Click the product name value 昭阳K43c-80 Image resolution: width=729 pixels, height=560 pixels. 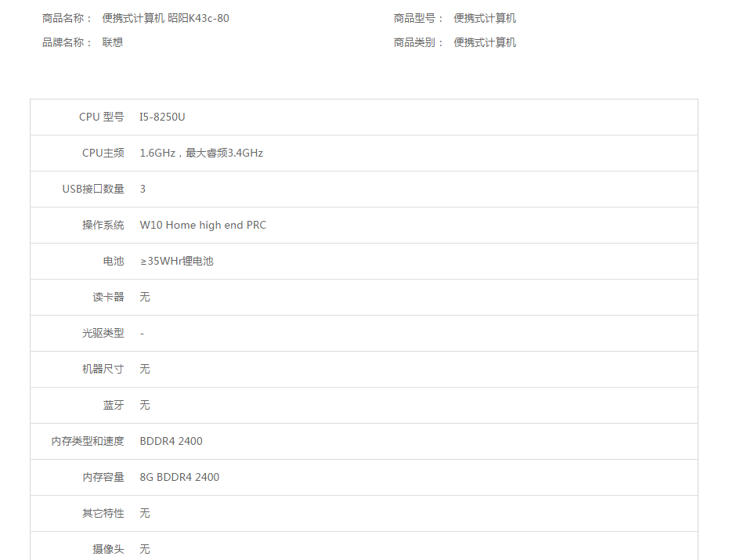[165, 18]
